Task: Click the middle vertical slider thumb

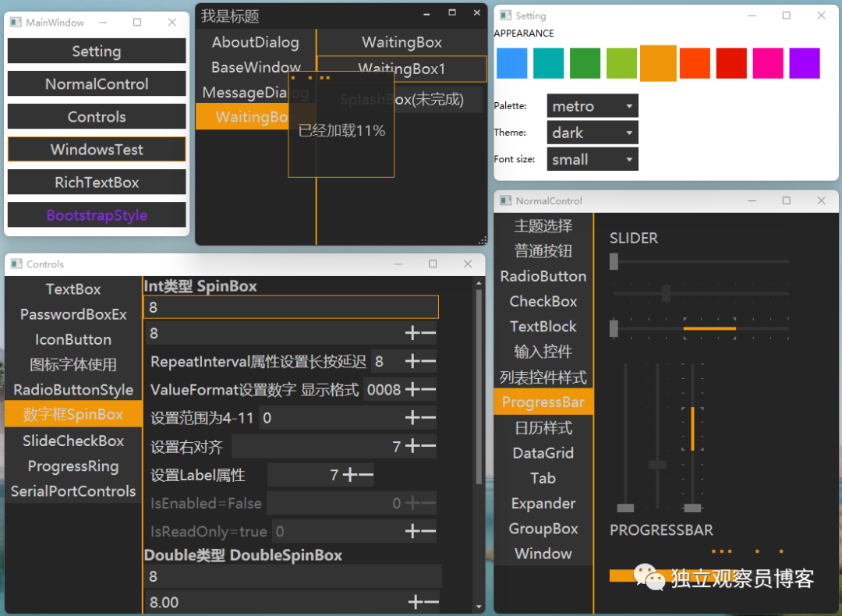Action: click(658, 465)
